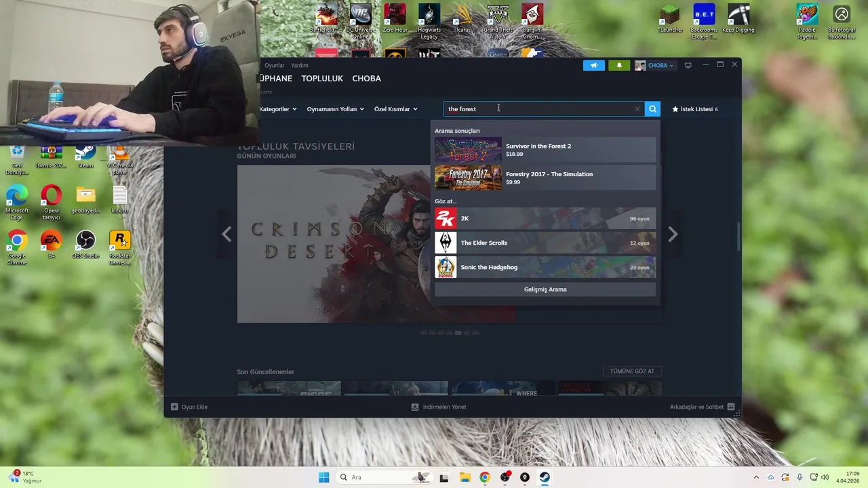Click the Gelişmiş Arama button

tap(545, 289)
